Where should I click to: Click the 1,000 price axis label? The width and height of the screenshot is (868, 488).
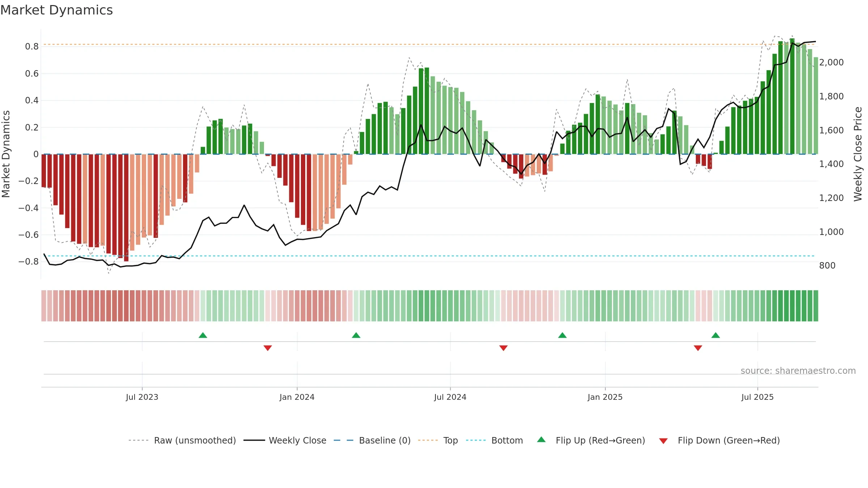coord(831,232)
